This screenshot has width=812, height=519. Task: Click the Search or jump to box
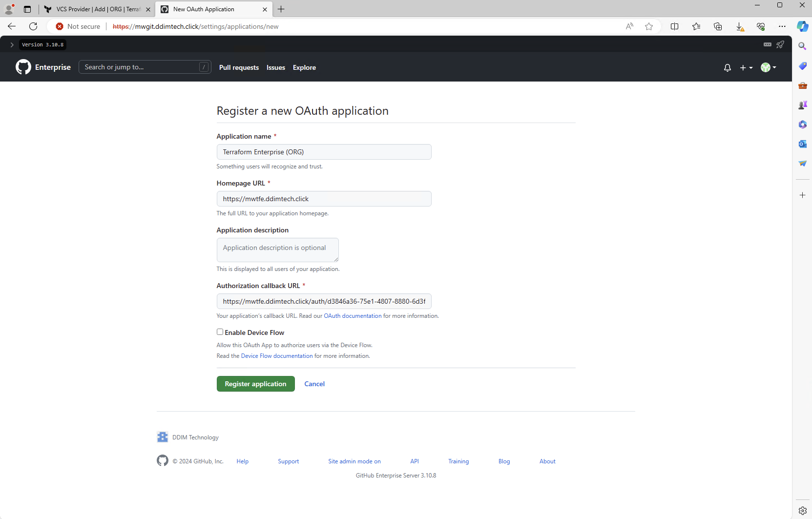click(145, 67)
